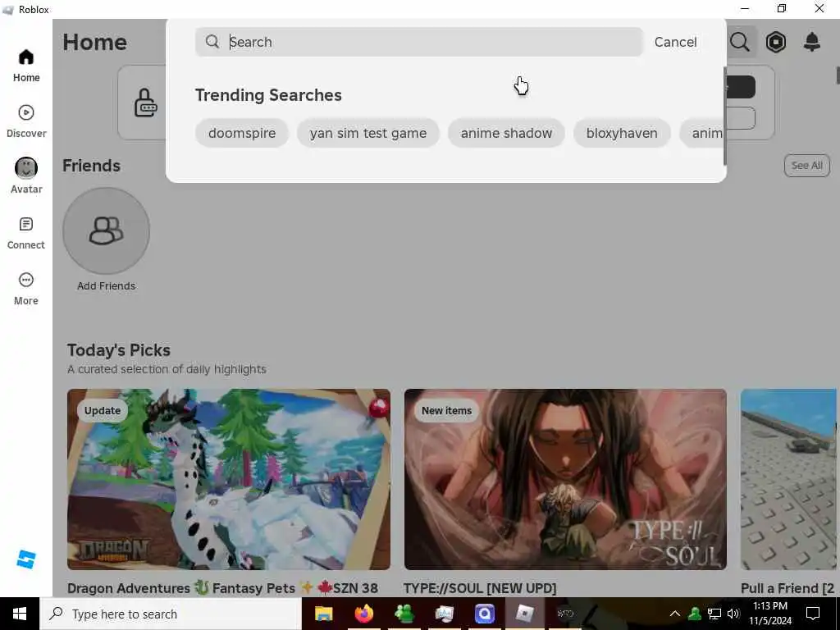The image size is (840, 630).
Task: Open the Home sidebar icon
Action: coord(25,57)
